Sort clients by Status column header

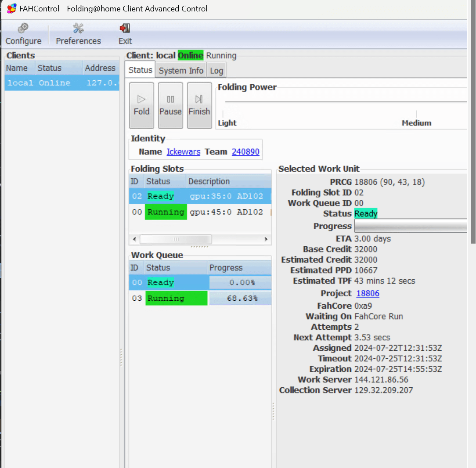click(x=58, y=68)
